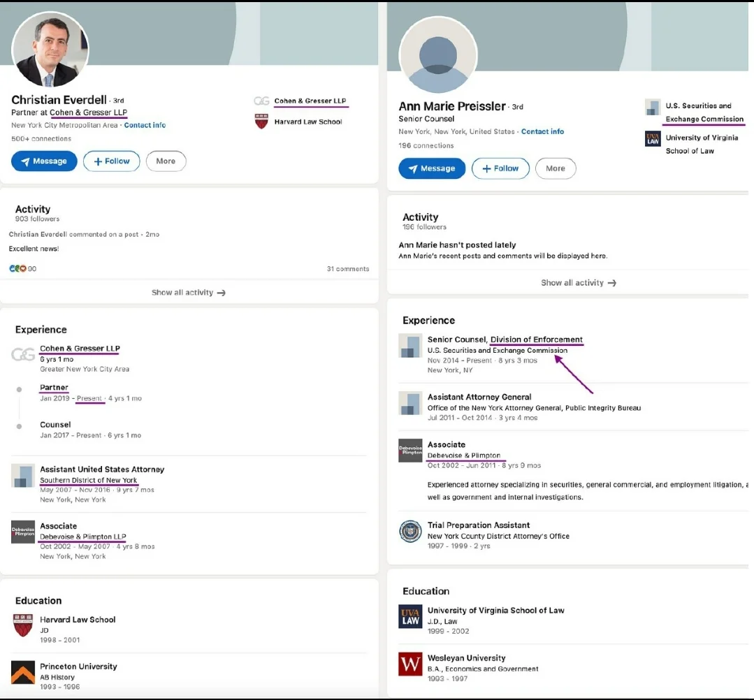Click the reaction emoji icons beside 90
754x700 pixels.
[17, 269]
